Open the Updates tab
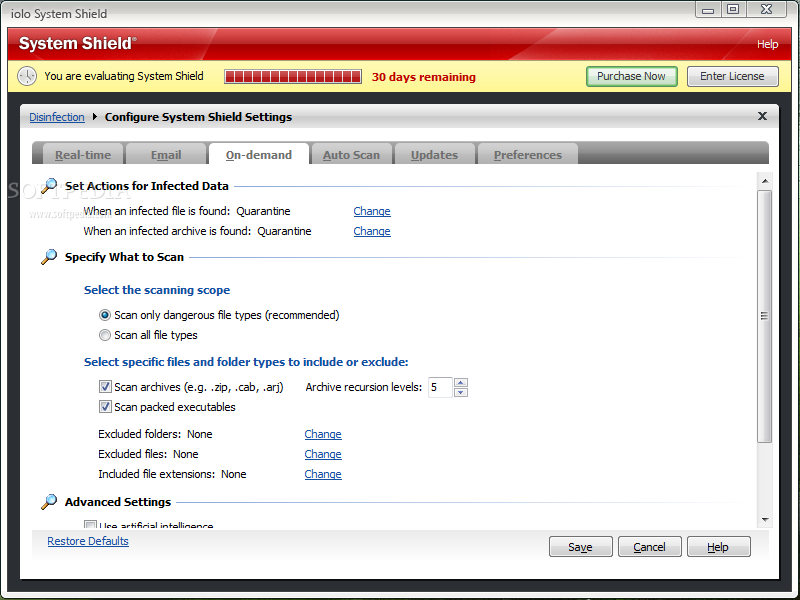The image size is (800, 600). (x=434, y=155)
